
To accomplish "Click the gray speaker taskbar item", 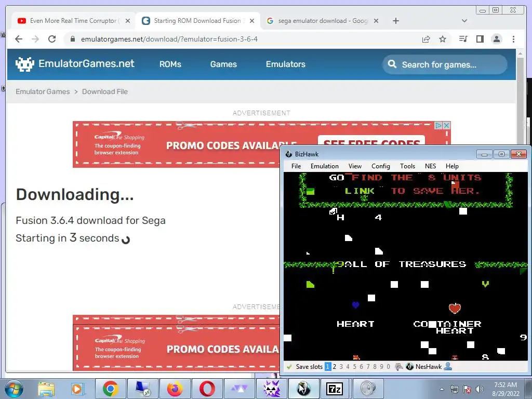I will click(368, 389).
